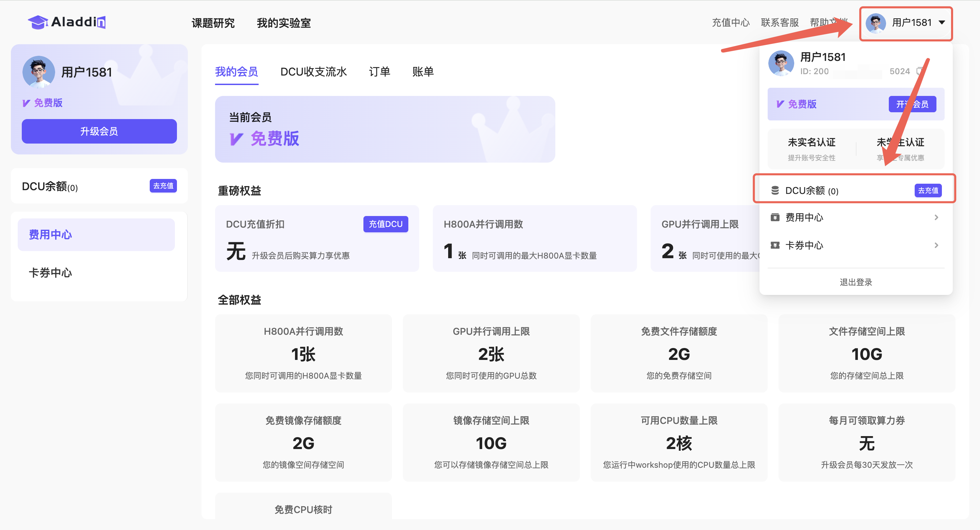Expand 费用中心 chevron in popup menu
The width and height of the screenshot is (980, 530).
click(x=936, y=217)
